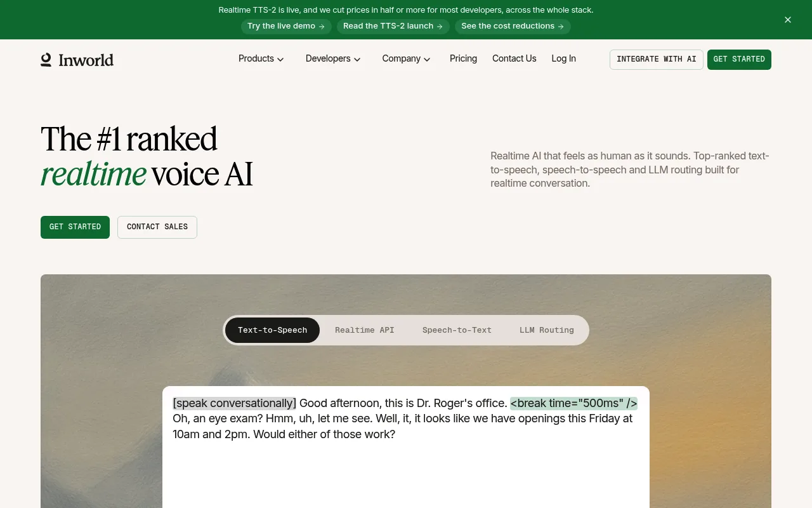Screen dimensions: 812x508
Task: Click Integrate with AI button
Action: [657, 59]
